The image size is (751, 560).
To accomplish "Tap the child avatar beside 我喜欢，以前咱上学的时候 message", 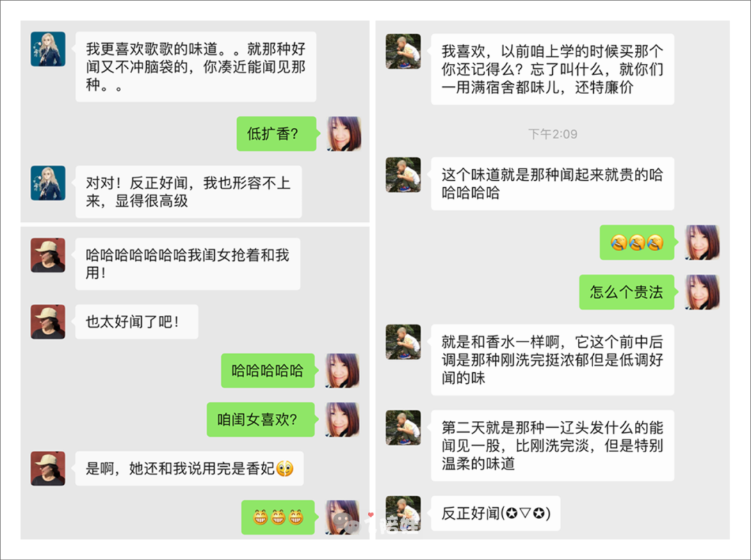I will point(403,51).
